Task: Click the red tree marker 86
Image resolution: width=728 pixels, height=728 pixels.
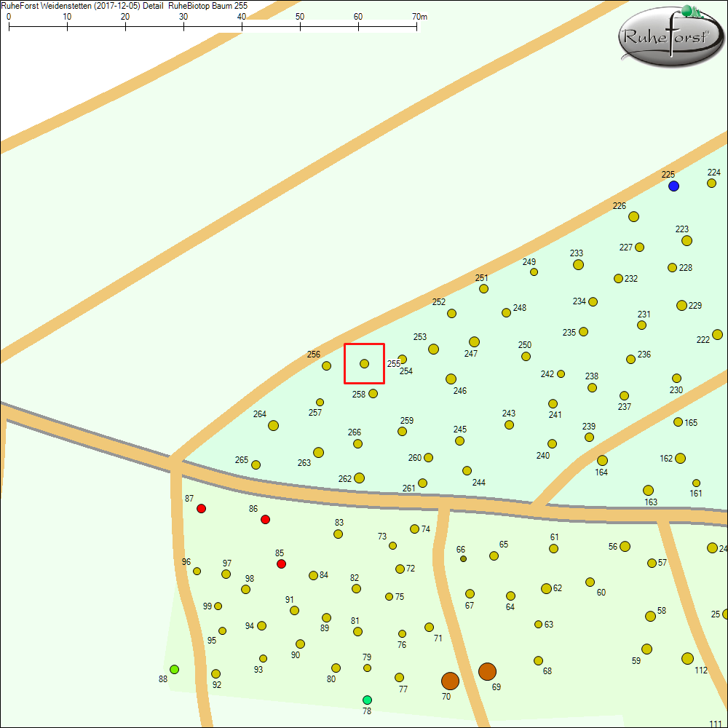Action: [x=266, y=519]
